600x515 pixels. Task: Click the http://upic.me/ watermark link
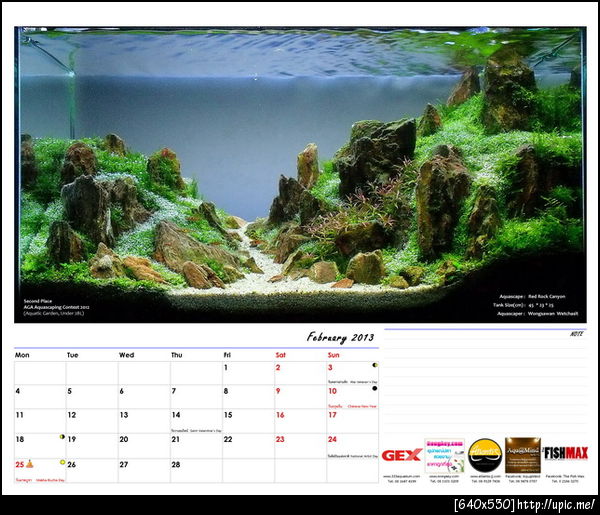556,504
